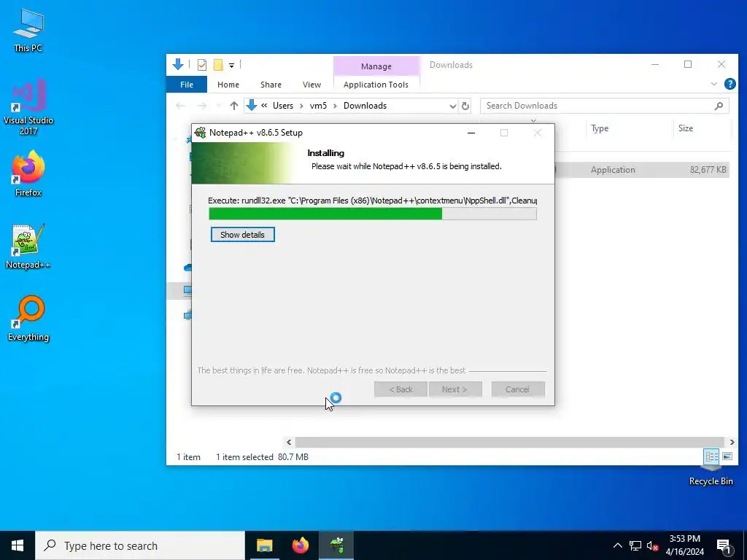Open Notepad++ desktop shortcut
This screenshot has width=747, height=560.
pos(28,246)
